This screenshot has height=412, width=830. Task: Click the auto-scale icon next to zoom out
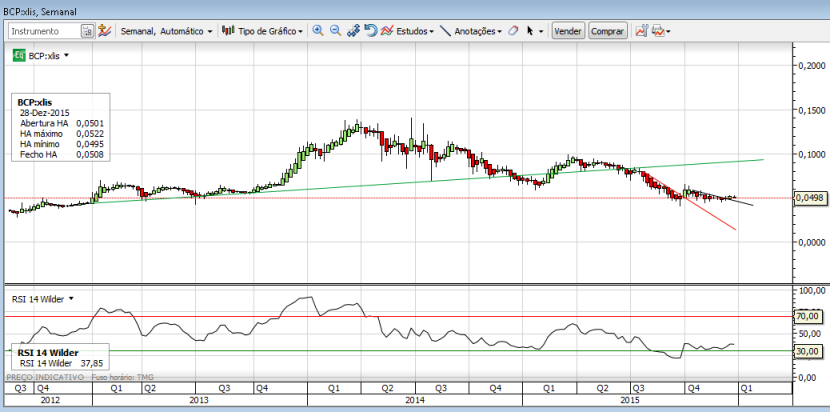point(353,31)
